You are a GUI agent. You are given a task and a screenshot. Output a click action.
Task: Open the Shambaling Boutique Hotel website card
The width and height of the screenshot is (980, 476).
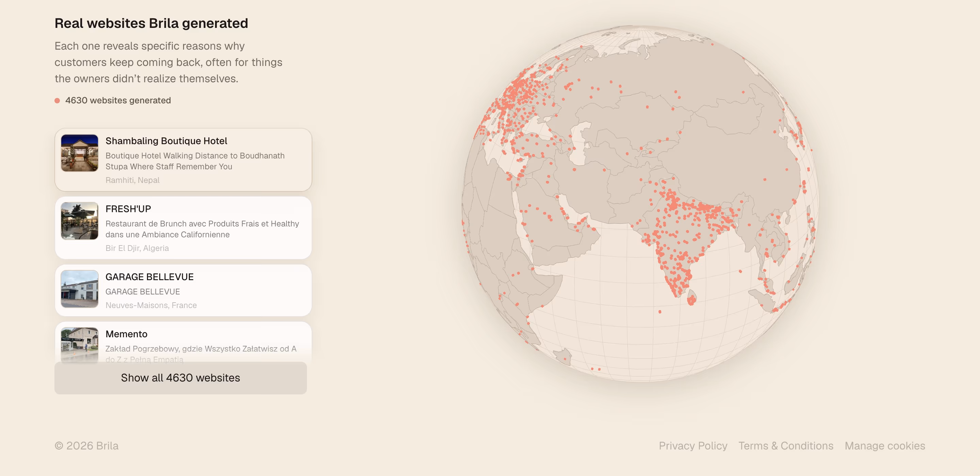[183, 160]
